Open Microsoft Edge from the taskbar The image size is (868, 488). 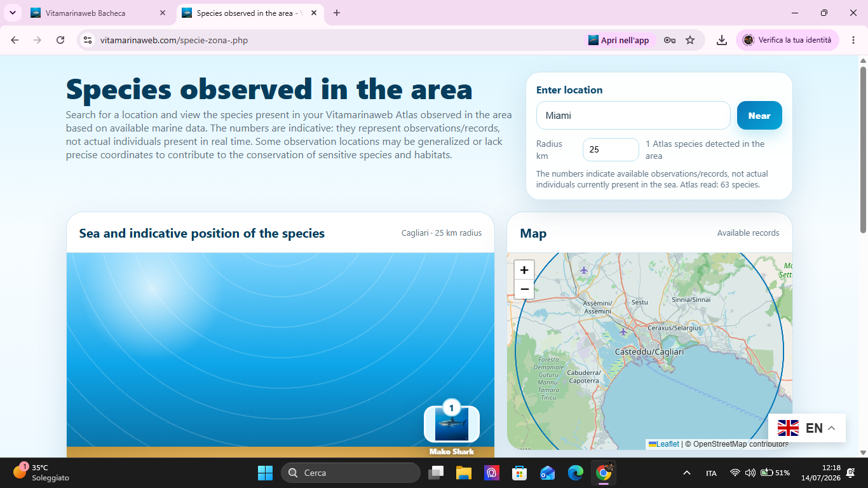[576, 473]
